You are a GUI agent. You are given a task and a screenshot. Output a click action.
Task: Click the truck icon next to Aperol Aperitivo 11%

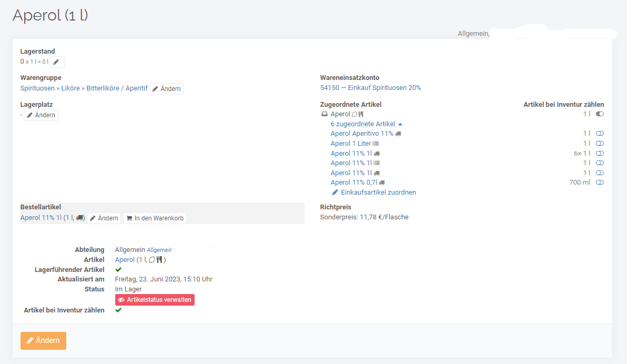[x=398, y=134]
